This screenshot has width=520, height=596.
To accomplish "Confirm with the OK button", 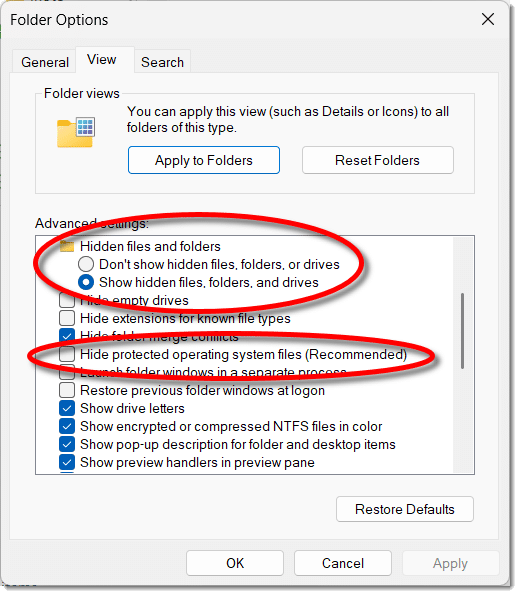I will [x=235, y=563].
